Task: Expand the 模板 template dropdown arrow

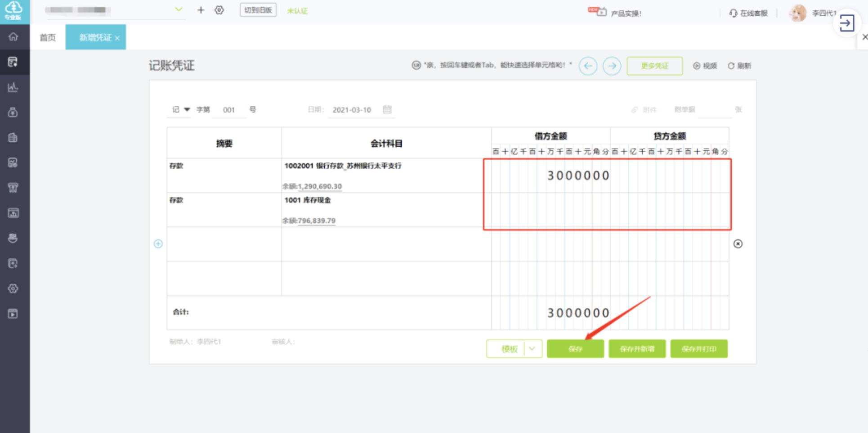Action: [x=532, y=348]
